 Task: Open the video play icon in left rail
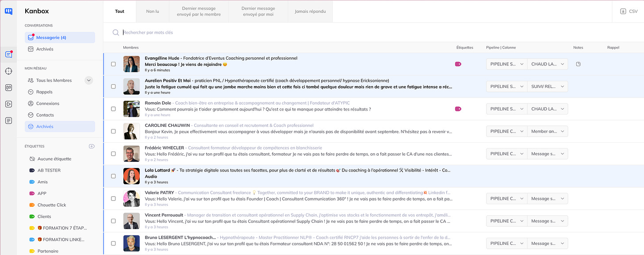[x=8, y=104]
